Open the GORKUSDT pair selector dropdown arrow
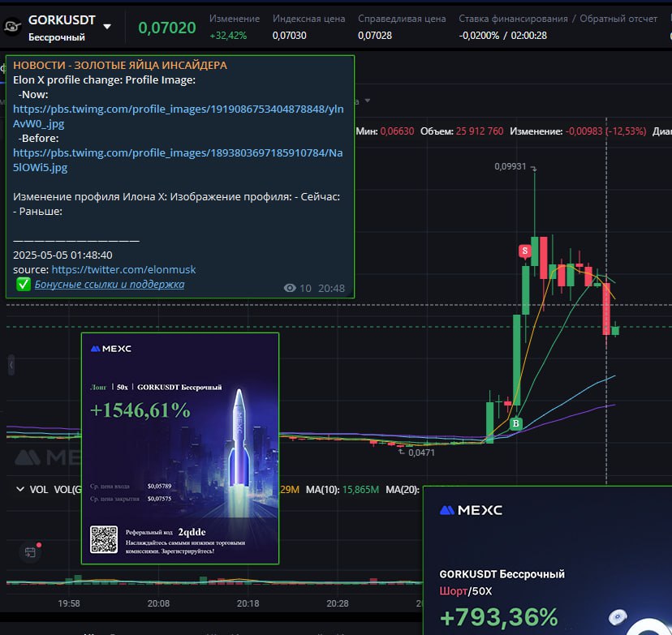 (107, 27)
